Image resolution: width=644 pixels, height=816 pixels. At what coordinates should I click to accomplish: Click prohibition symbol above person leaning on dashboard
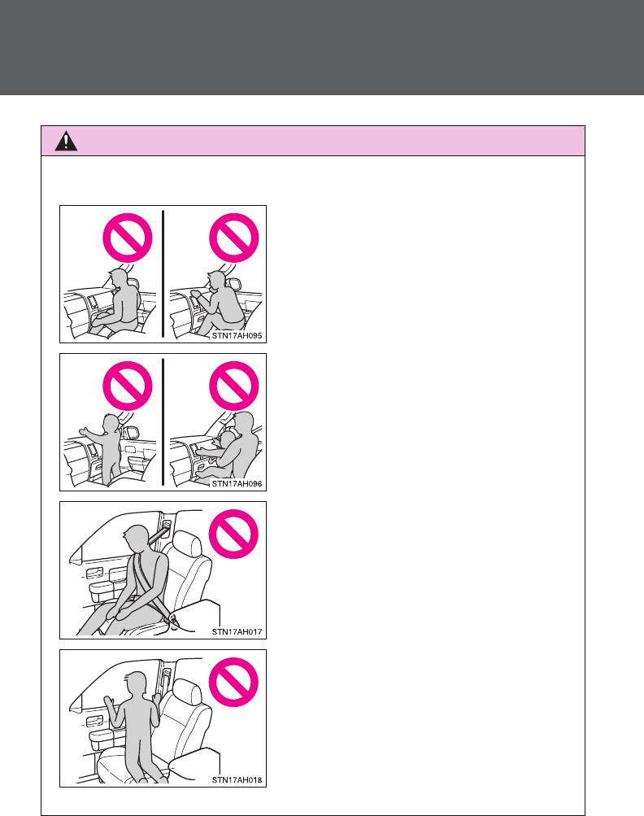234,238
